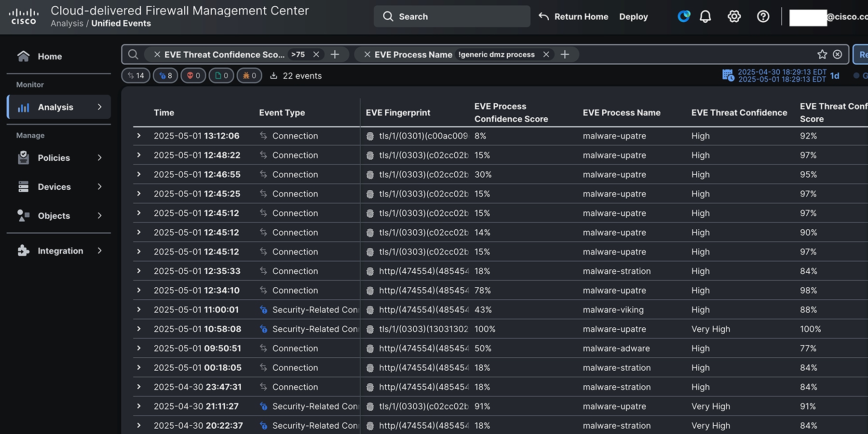Expand the 2025-05-01 12:46:55 event row
This screenshot has width=868, height=434.
tap(139, 174)
